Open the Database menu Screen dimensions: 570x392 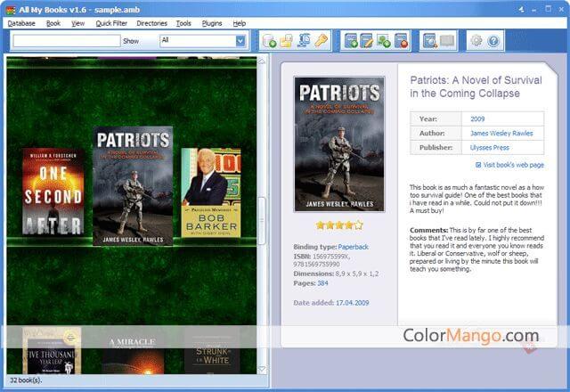[21, 23]
